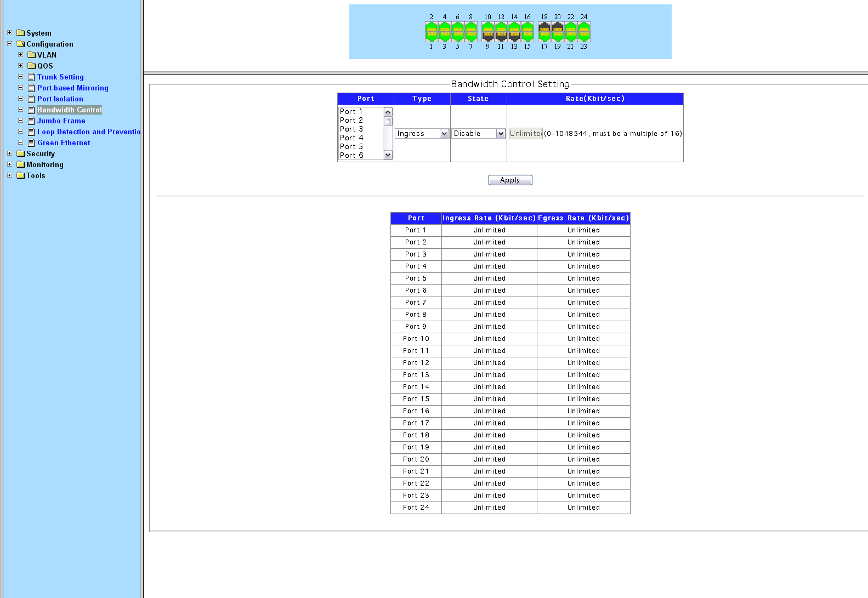This screenshot has width=868, height=598.
Task: Open the State dropdown showing Disable
Action: [x=478, y=134]
